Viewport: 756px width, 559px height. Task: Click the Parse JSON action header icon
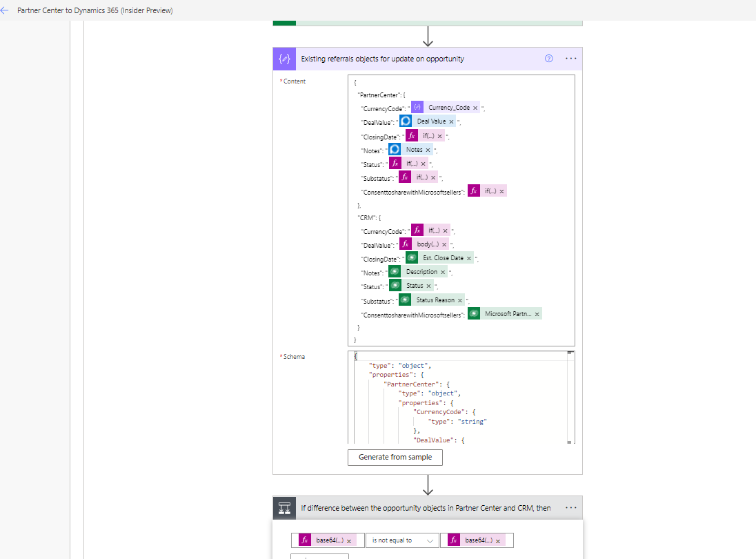tap(284, 59)
